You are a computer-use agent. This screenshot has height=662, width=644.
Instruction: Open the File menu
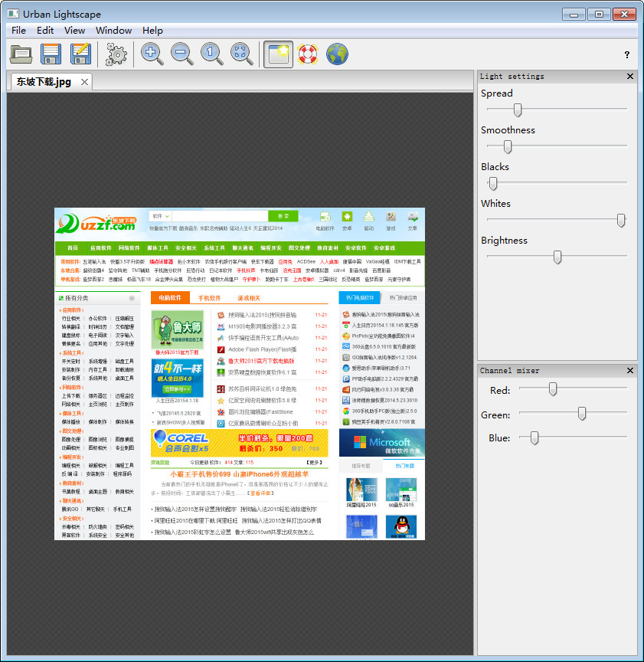18,31
